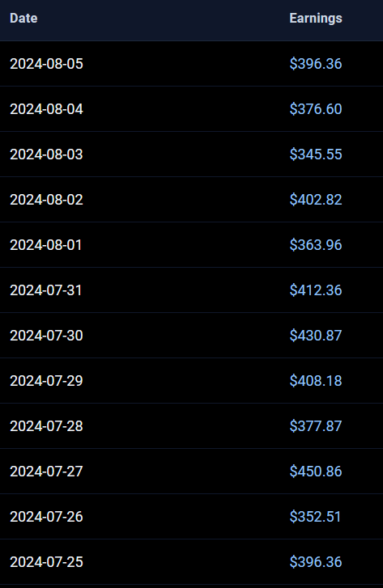Open the $352.51 earnings link
Viewport: 383px width, 588px height.
[x=315, y=517]
